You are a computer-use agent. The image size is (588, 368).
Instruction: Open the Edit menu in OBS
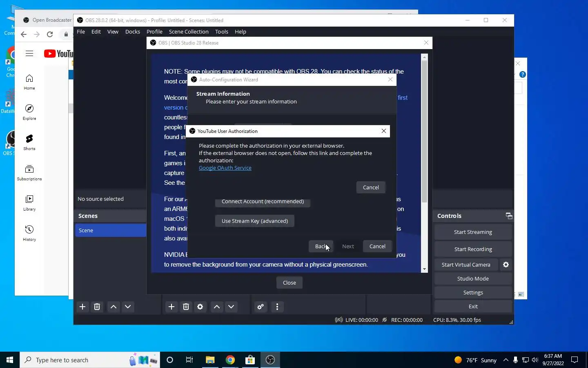pyautogui.click(x=96, y=31)
